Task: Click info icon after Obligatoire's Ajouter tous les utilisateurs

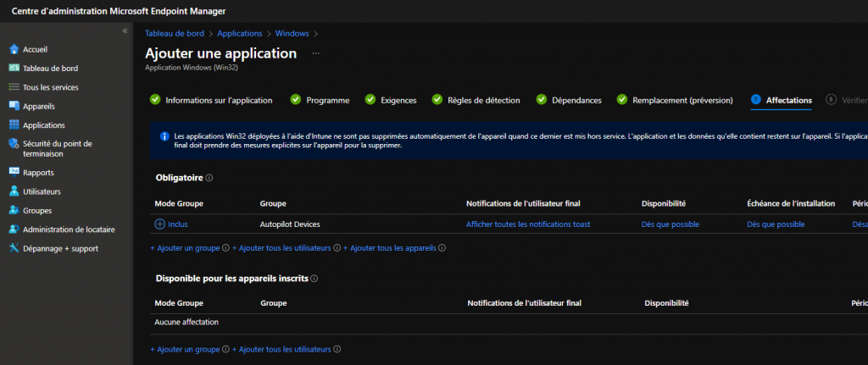Action: tap(337, 248)
